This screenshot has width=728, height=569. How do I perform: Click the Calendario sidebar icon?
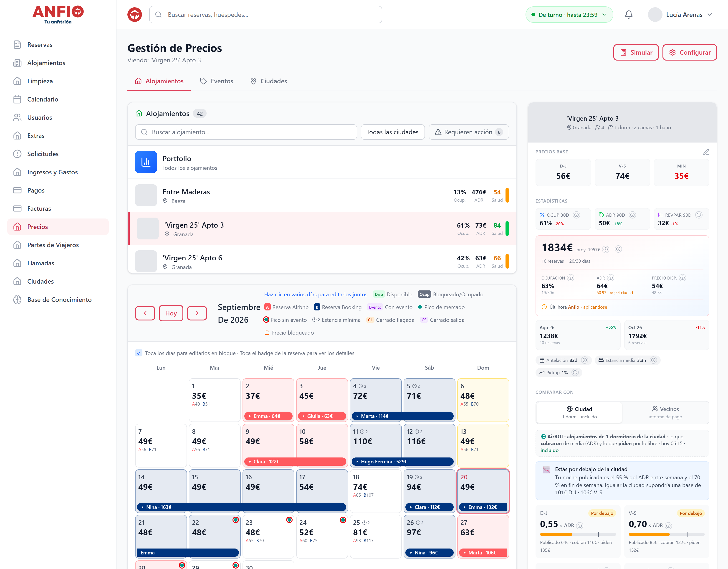pos(17,99)
